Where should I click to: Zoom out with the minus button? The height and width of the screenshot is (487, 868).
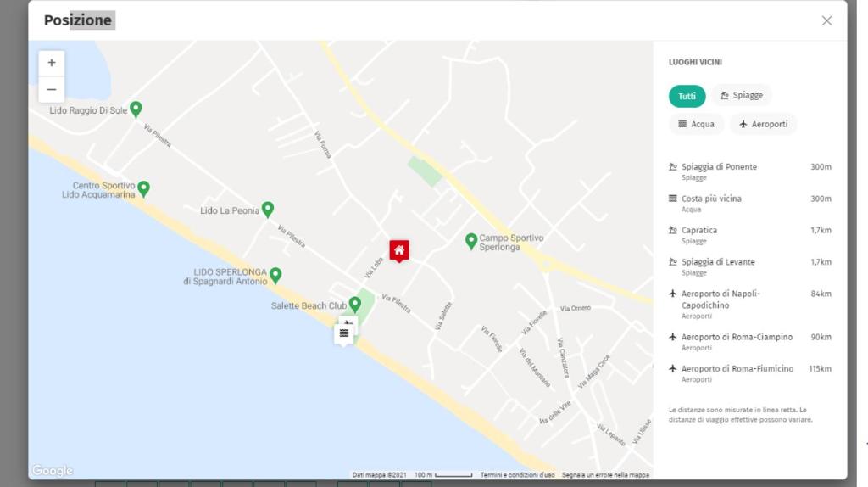pos(52,89)
